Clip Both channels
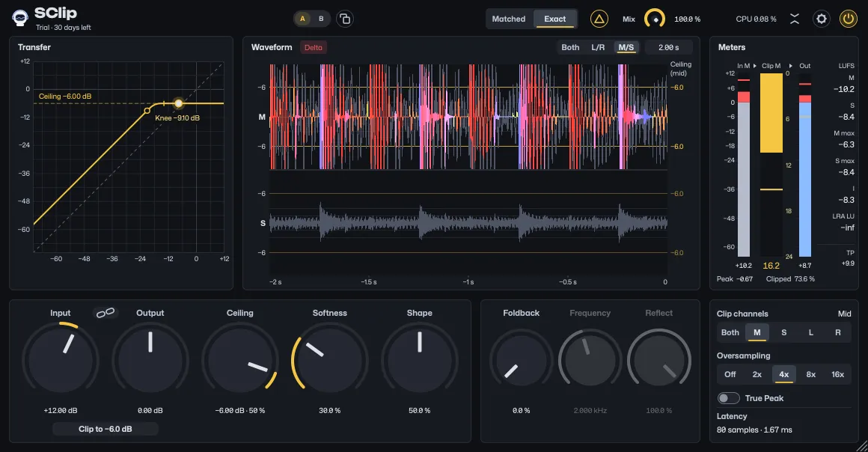 coord(730,332)
